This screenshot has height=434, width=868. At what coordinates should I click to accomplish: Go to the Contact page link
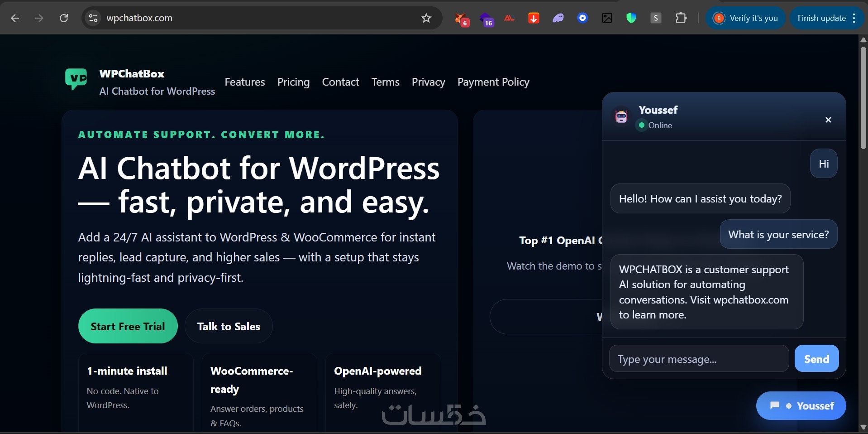(x=341, y=82)
